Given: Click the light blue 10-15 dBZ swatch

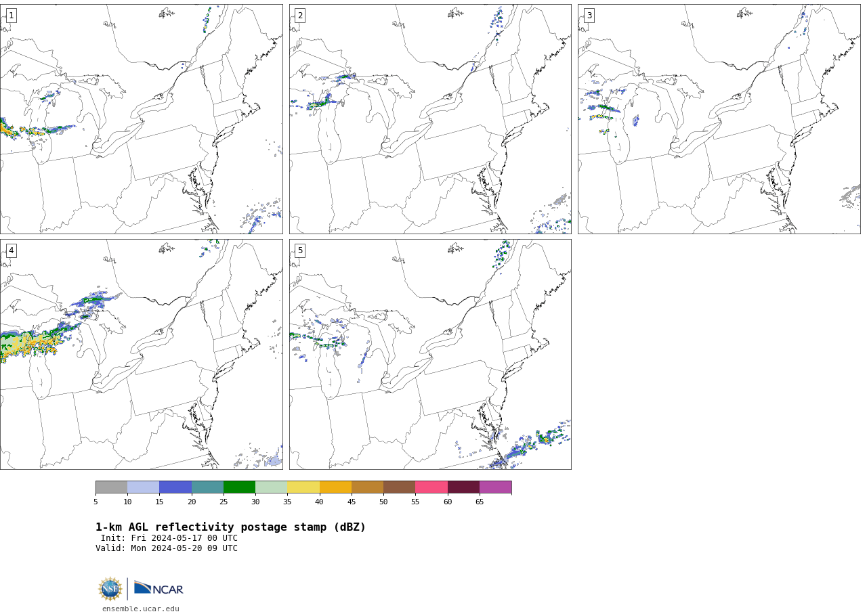Looking at the screenshot, I should pyautogui.click(x=144, y=487).
